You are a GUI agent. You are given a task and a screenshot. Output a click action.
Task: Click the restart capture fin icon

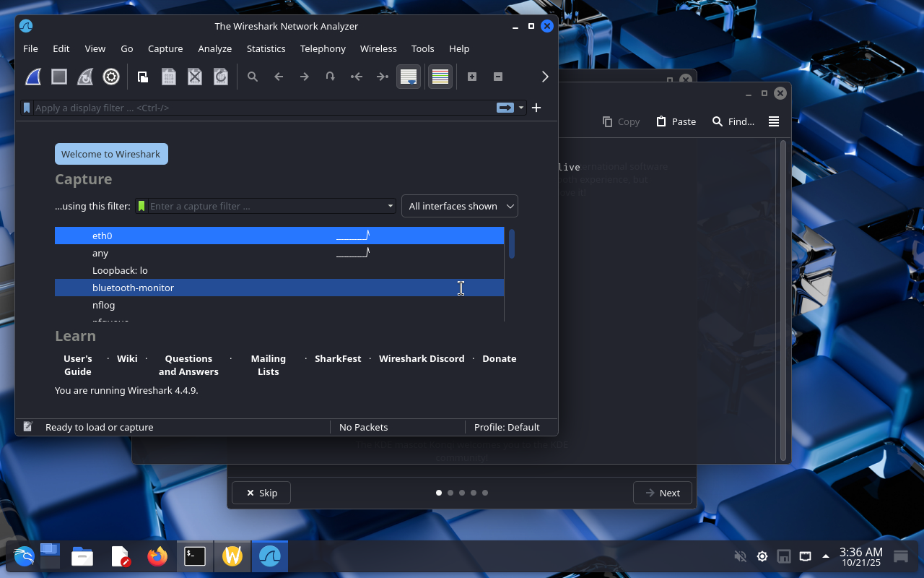pos(85,77)
